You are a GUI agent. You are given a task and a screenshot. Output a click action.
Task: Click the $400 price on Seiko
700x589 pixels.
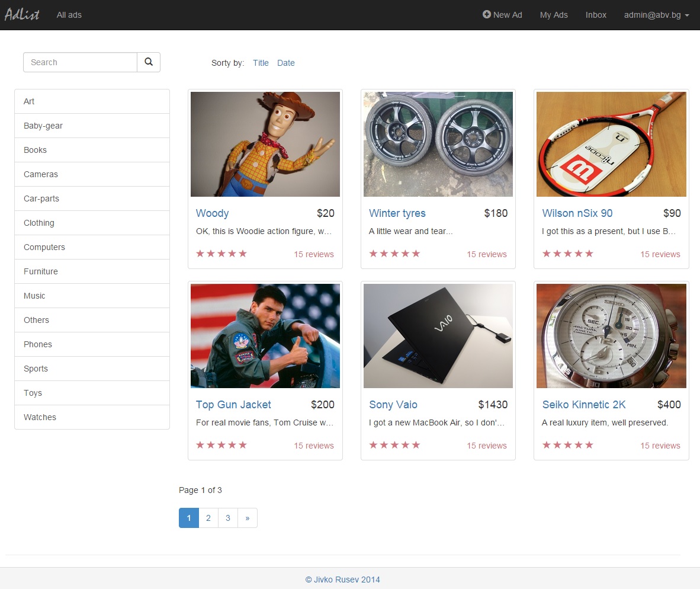(x=669, y=405)
